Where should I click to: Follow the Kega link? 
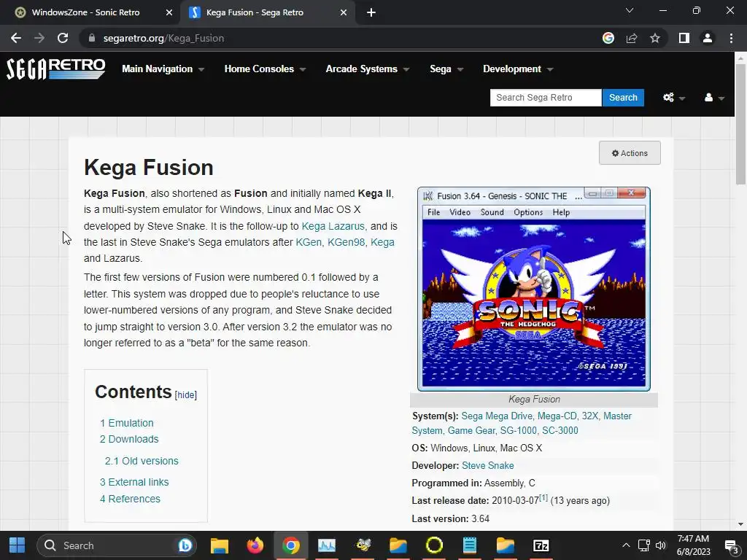pos(382,242)
